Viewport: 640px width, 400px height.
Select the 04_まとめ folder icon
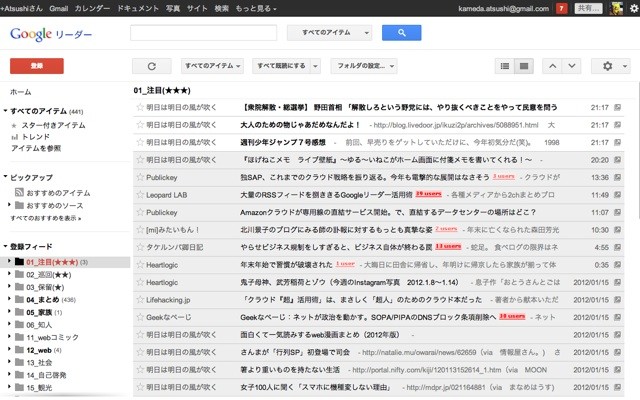pyautogui.click(x=19, y=299)
